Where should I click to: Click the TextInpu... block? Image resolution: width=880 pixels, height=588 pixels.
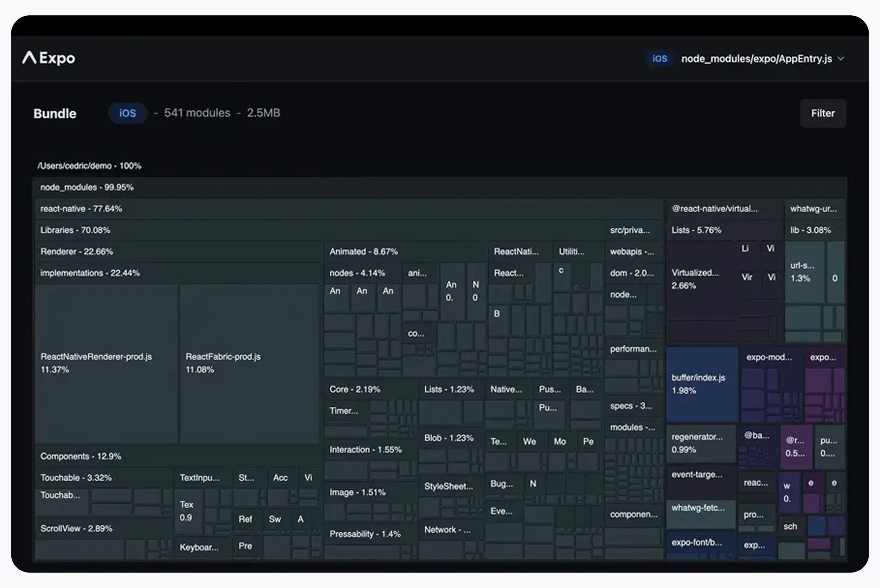point(203,477)
